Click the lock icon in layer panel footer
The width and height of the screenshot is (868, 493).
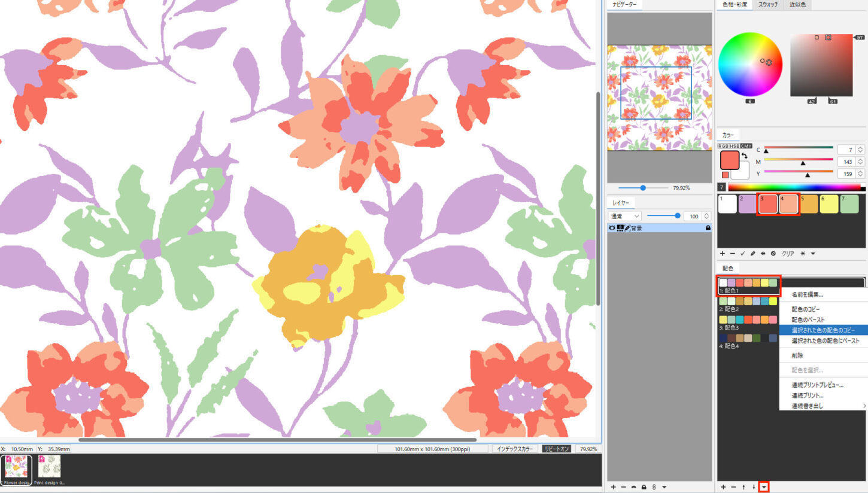coord(644,487)
